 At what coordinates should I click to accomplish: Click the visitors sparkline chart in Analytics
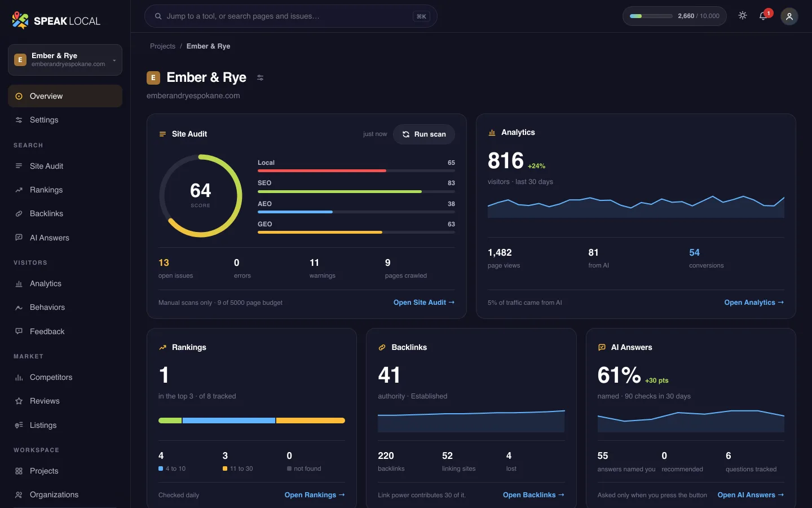636,206
